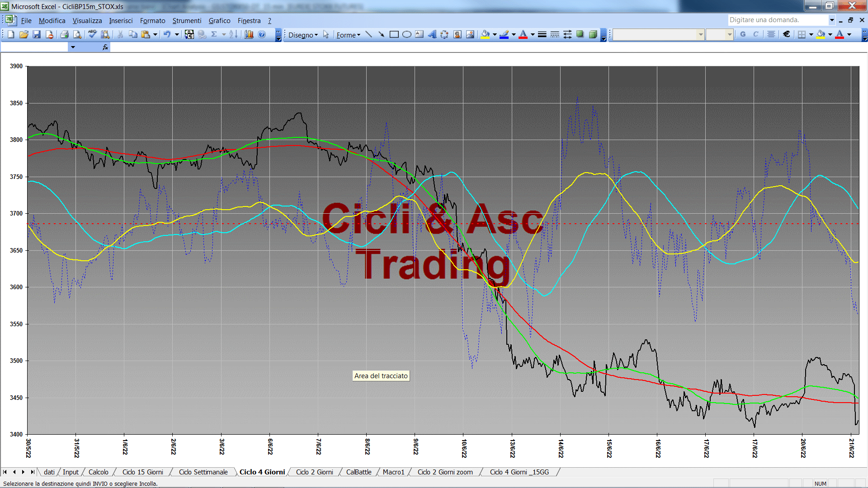The height and width of the screenshot is (488, 868).
Task: Open the Visualizza menu
Action: click(87, 20)
